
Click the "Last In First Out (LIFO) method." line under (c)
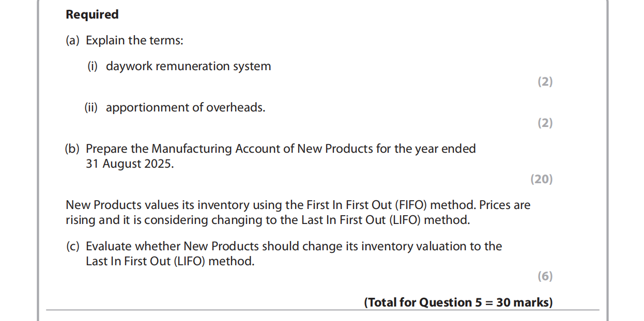tap(170, 261)
